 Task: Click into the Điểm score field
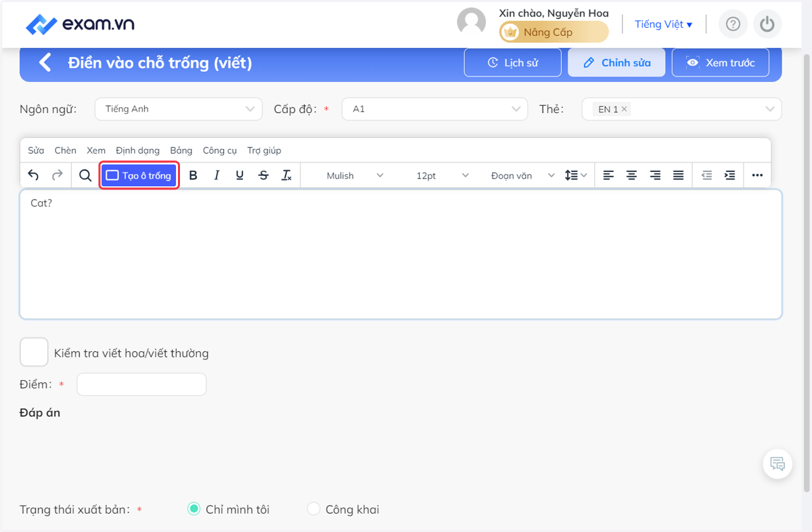coord(141,384)
